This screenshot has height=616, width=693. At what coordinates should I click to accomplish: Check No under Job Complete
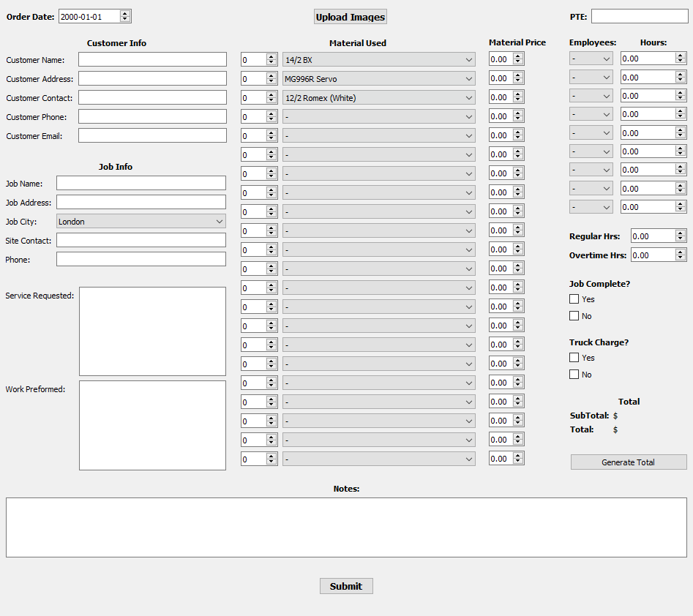coord(574,316)
